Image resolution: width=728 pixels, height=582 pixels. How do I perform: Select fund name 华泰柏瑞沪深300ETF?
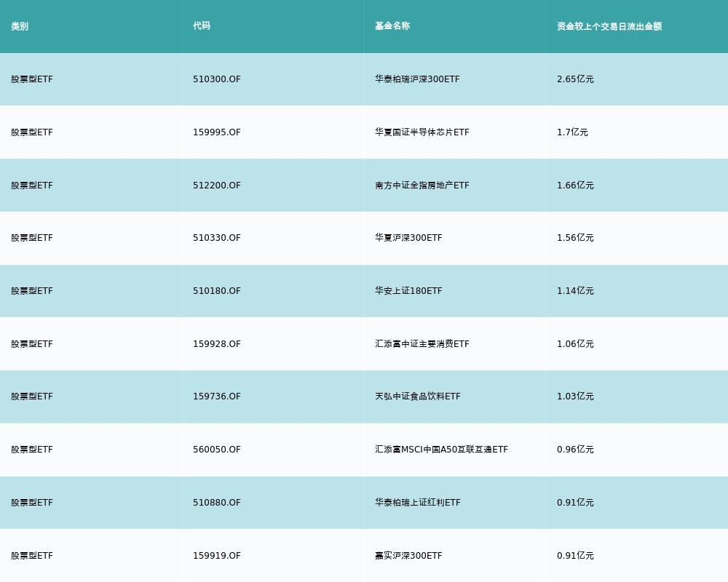pos(417,79)
